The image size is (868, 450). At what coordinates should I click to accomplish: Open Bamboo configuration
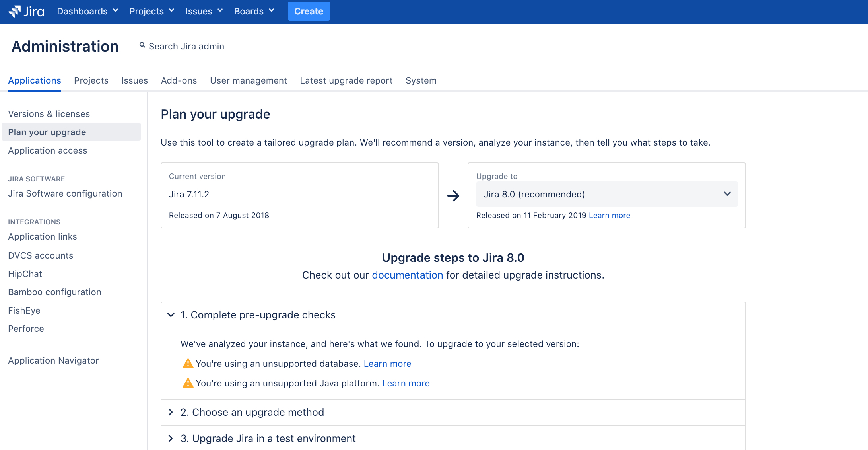click(55, 292)
